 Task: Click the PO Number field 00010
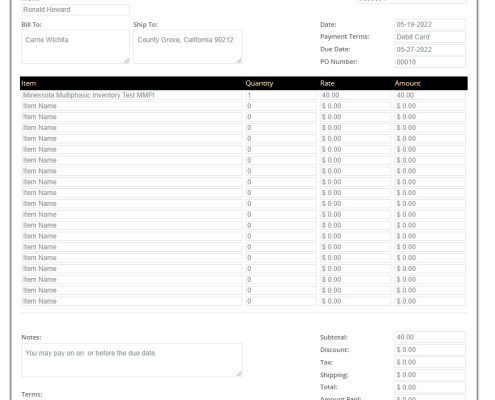point(430,62)
